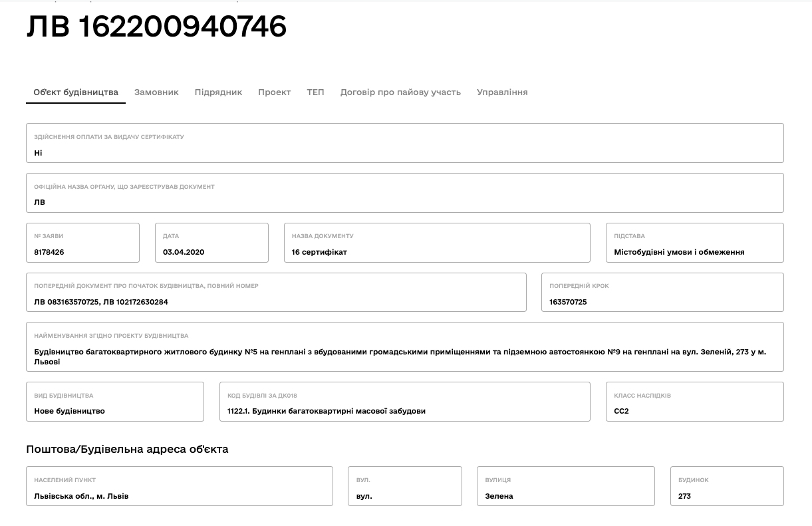Screen dimensions: 812x526
Task: Click the Вид будівництва field
Action: (115, 402)
